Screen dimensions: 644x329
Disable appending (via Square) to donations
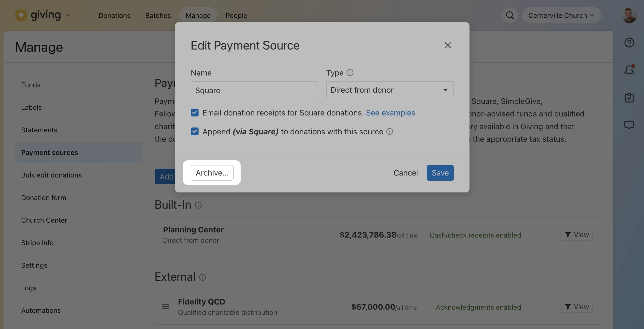coord(194,132)
